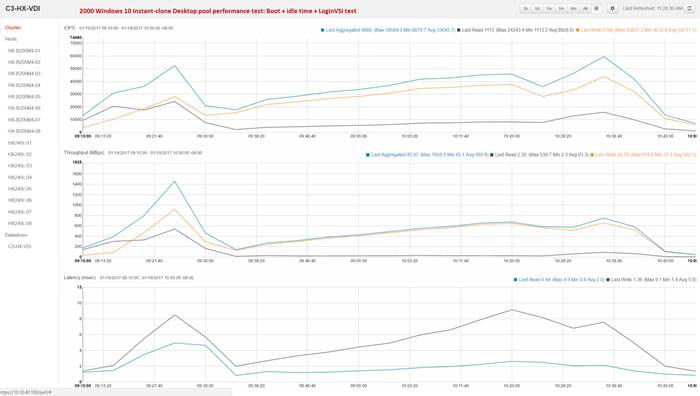Click the Datastores section heading
The width and height of the screenshot is (700, 396).
(x=16, y=235)
